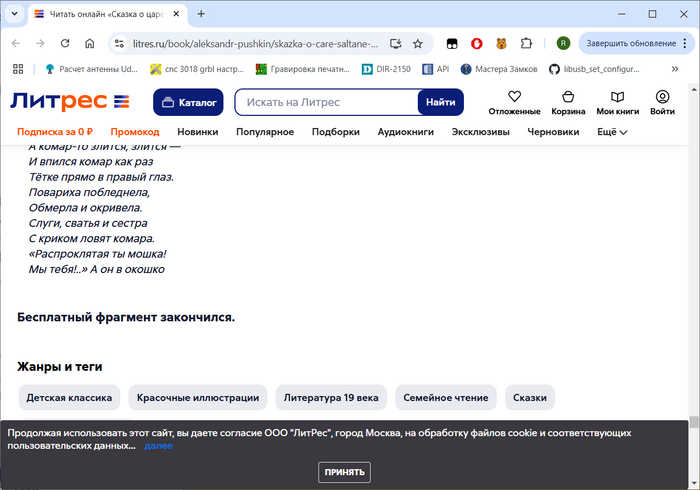
Task: Select the Сказки genre tag
Action: [x=529, y=398]
